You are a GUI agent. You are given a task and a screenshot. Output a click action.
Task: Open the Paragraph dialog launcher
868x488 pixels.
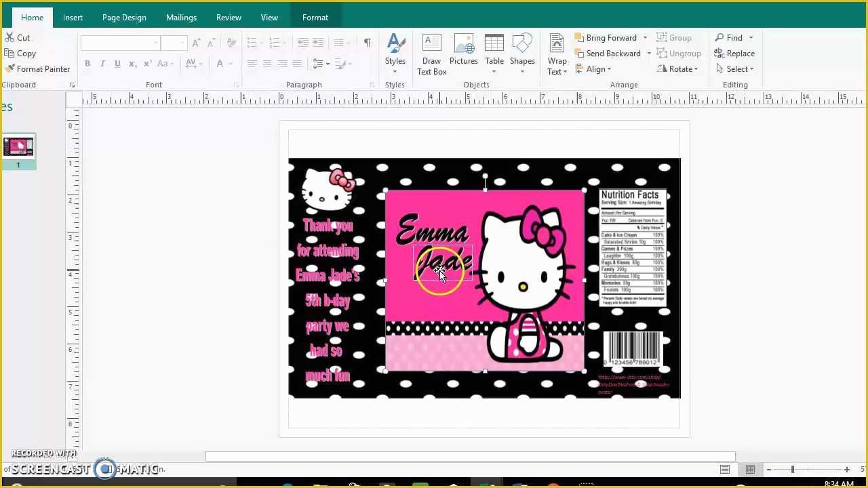pos(372,85)
